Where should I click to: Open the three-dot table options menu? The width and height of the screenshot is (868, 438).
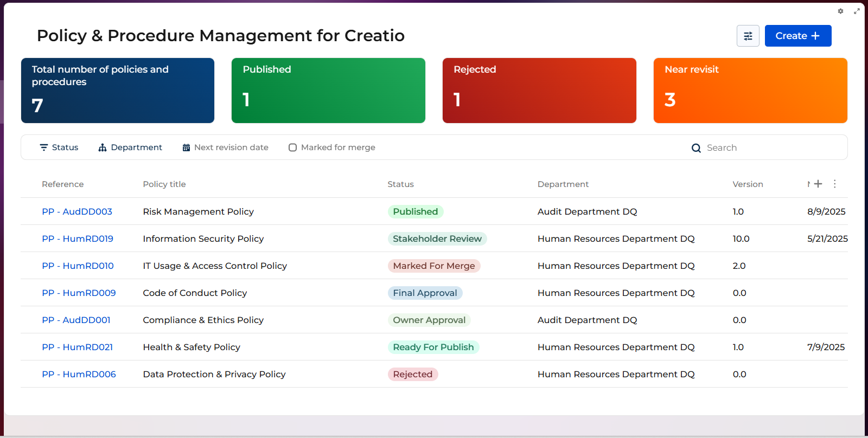[835, 184]
